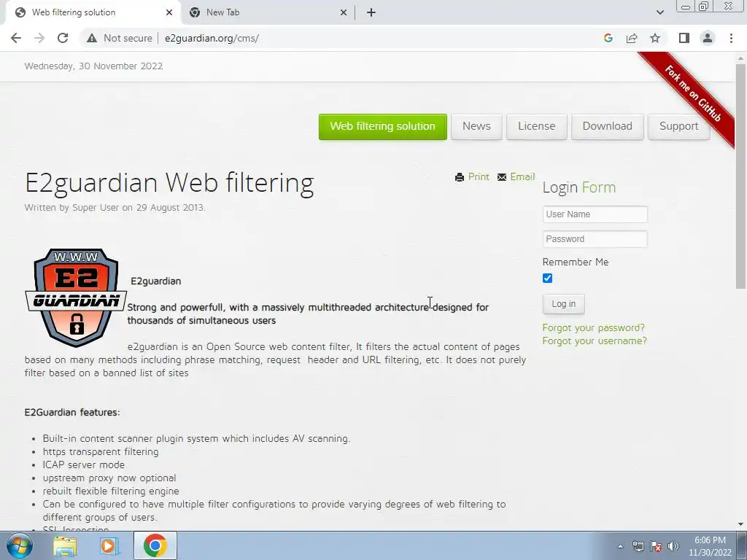Open the License menu item
Viewport: 747px width, 560px height.
point(536,127)
